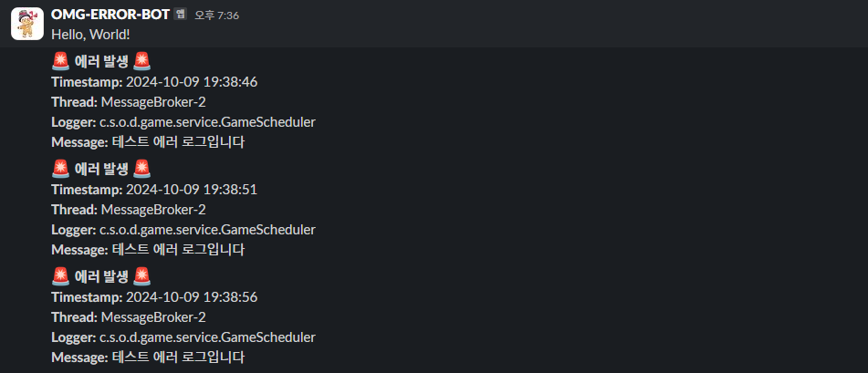Click the left siren emoji in second alert
868x373 pixels.
point(60,169)
